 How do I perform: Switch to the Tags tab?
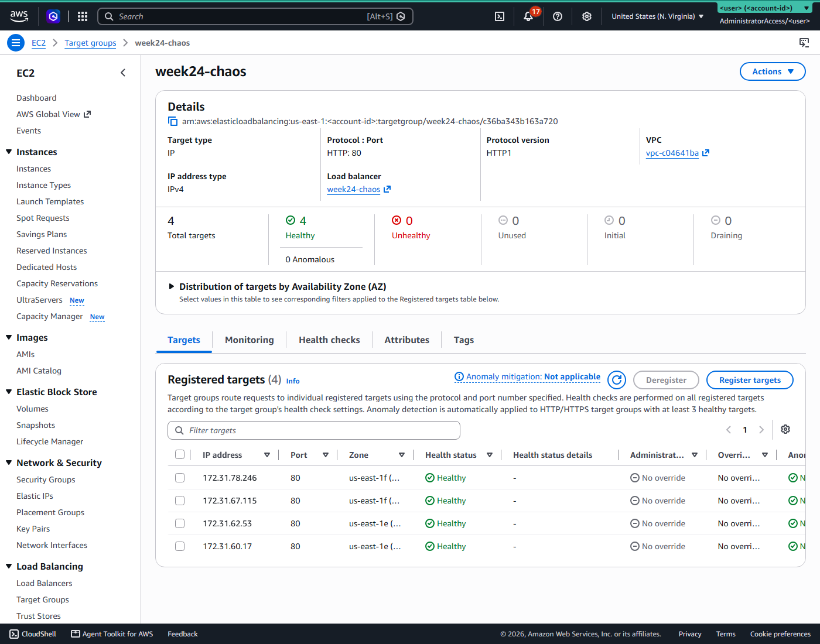click(x=464, y=340)
